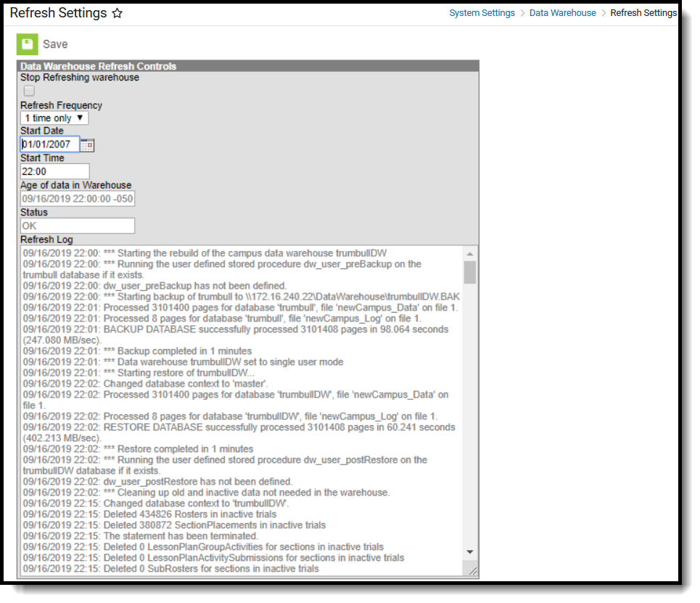The height and width of the screenshot is (603, 700).
Task: Click the Refresh Log resize grip
Action: point(473,571)
